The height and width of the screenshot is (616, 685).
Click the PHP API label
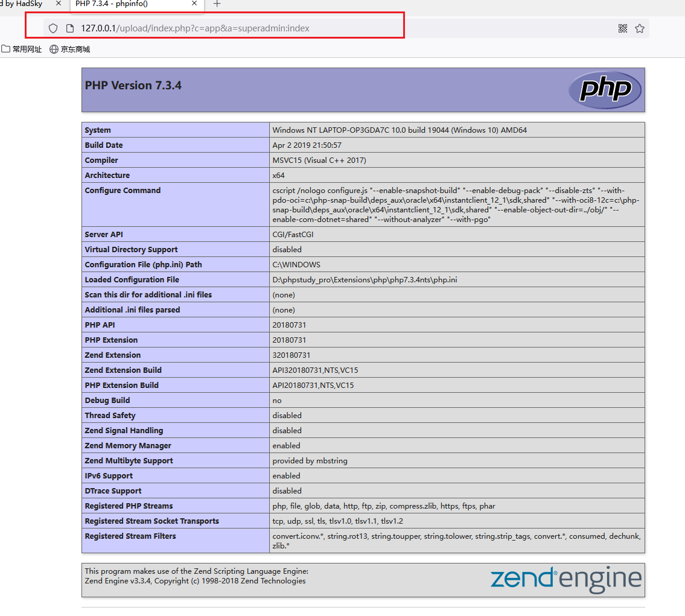(x=100, y=325)
